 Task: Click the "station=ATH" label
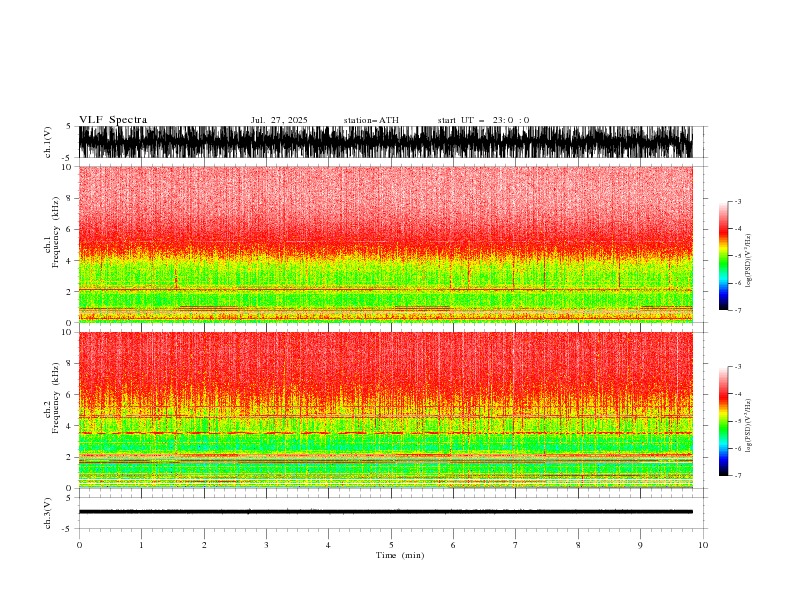pos(371,120)
